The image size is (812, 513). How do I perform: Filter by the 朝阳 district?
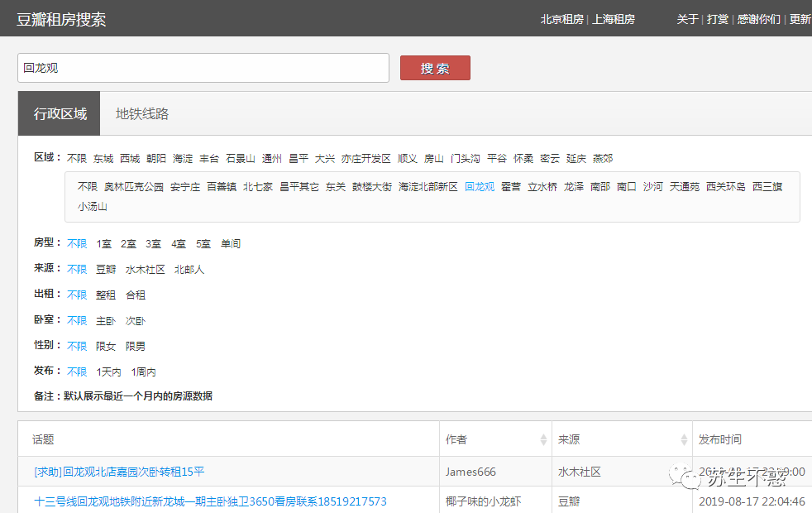(156, 159)
